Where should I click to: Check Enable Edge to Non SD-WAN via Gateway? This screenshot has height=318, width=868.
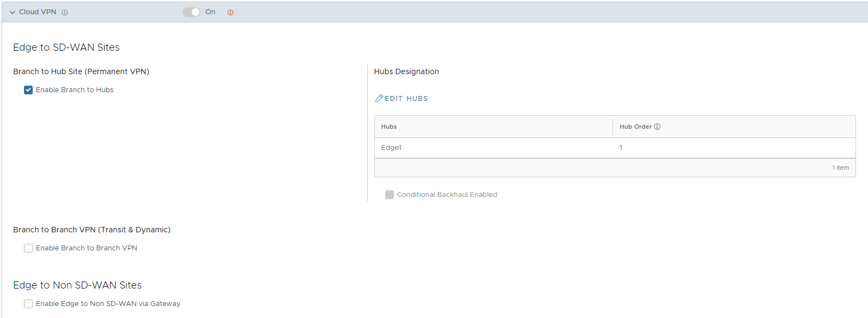coord(28,304)
